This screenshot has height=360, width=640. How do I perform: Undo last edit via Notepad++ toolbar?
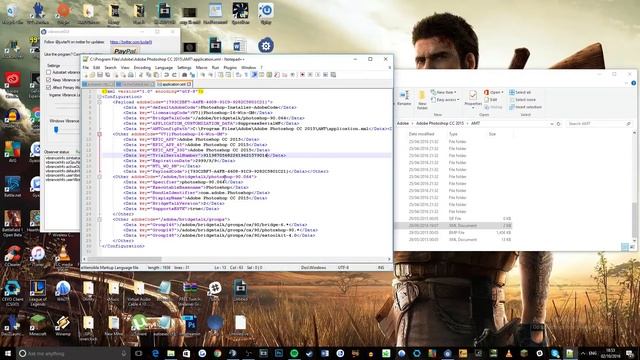(166, 75)
